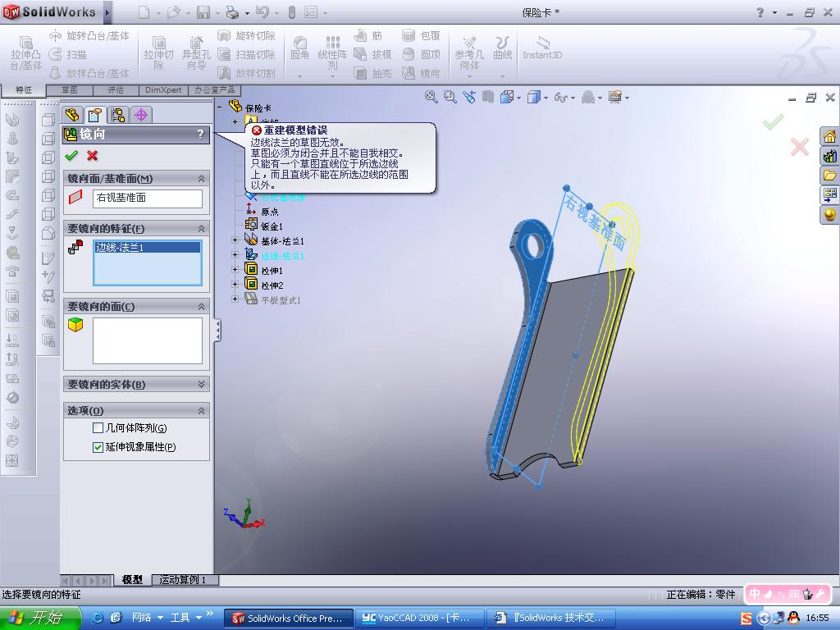
Task: Select 边线-法兰1 in features to mirror list
Action: coord(148,248)
